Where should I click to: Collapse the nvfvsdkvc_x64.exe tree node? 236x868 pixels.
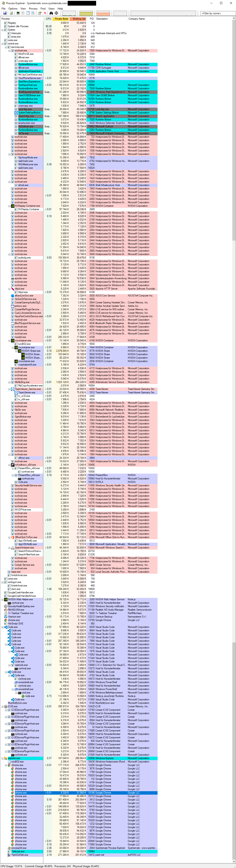[9, 465]
